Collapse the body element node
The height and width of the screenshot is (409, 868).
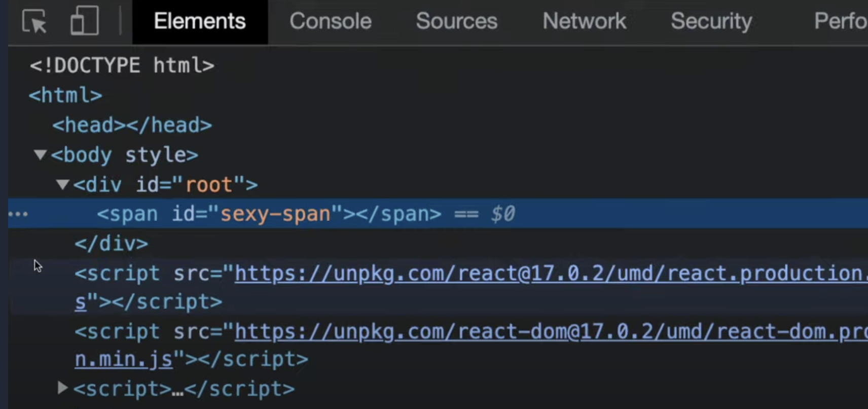click(x=40, y=155)
